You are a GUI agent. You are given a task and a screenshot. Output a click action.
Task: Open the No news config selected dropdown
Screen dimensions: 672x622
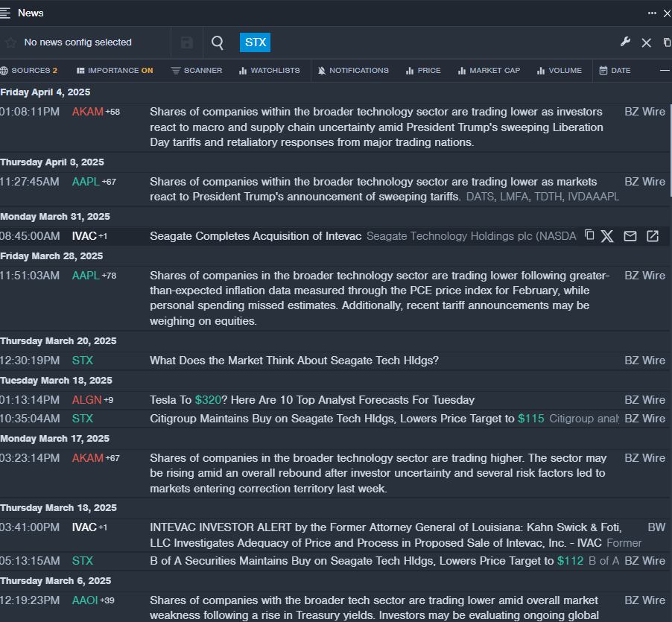coord(77,42)
